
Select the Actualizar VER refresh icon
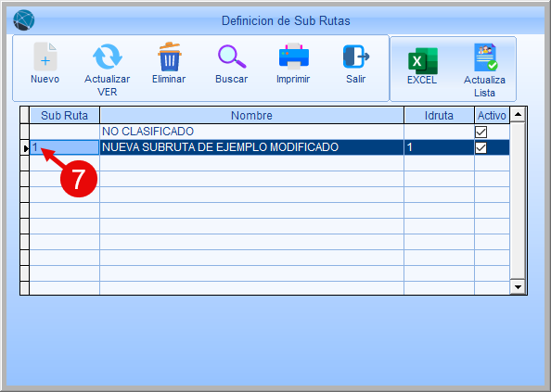click(108, 57)
